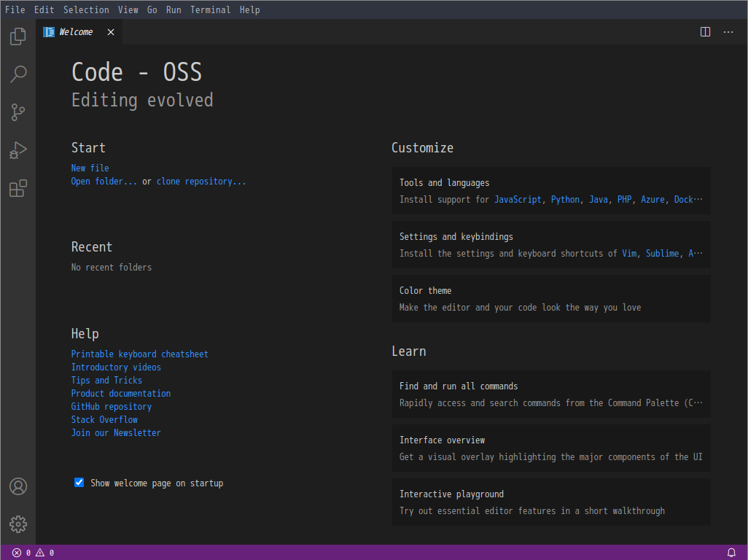
Task: Click the Settings and keybindings heading
Action: pos(456,236)
